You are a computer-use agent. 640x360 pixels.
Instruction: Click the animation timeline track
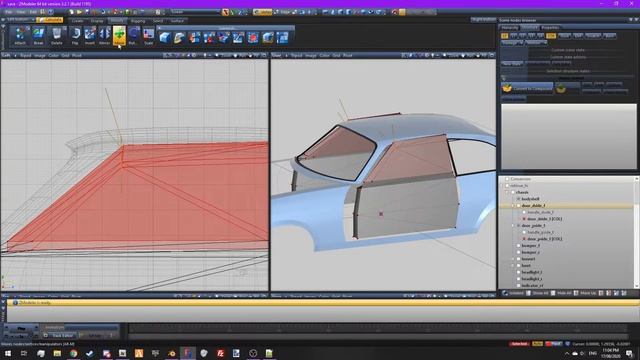(378, 329)
